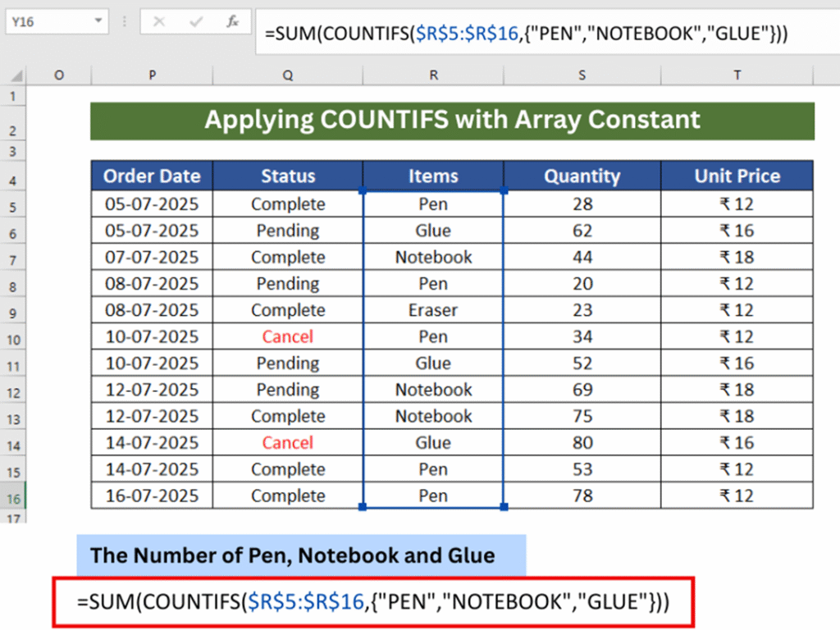Click the quantity cell 44
The image size is (840, 630).
tap(582, 257)
